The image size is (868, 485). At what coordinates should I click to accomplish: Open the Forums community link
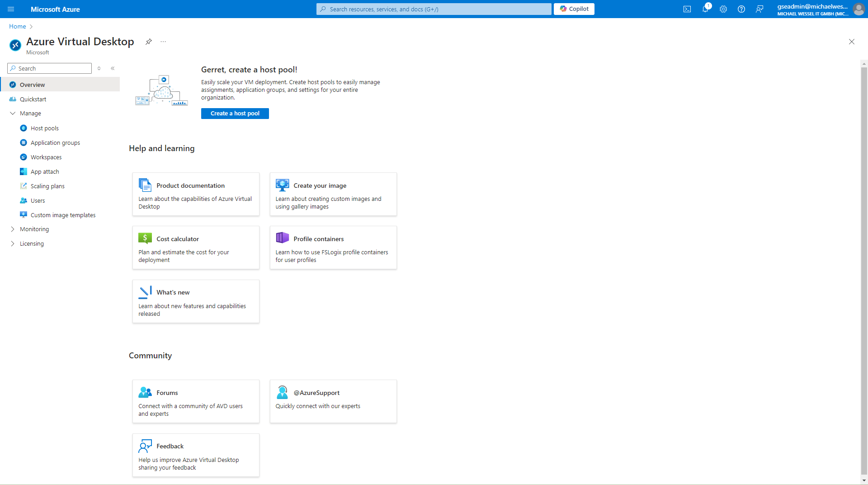point(167,393)
